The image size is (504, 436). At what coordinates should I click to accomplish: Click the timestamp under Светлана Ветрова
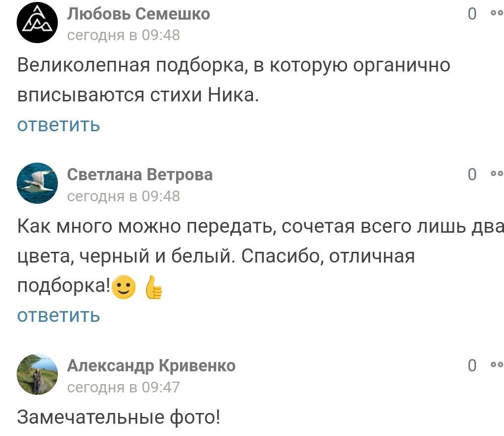coord(123,196)
